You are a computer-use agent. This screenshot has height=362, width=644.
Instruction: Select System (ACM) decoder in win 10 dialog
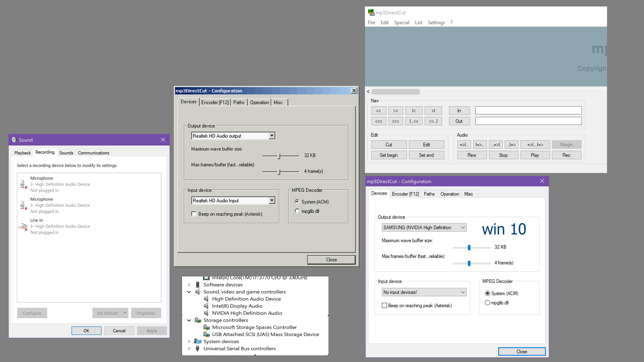click(x=487, y=293)
